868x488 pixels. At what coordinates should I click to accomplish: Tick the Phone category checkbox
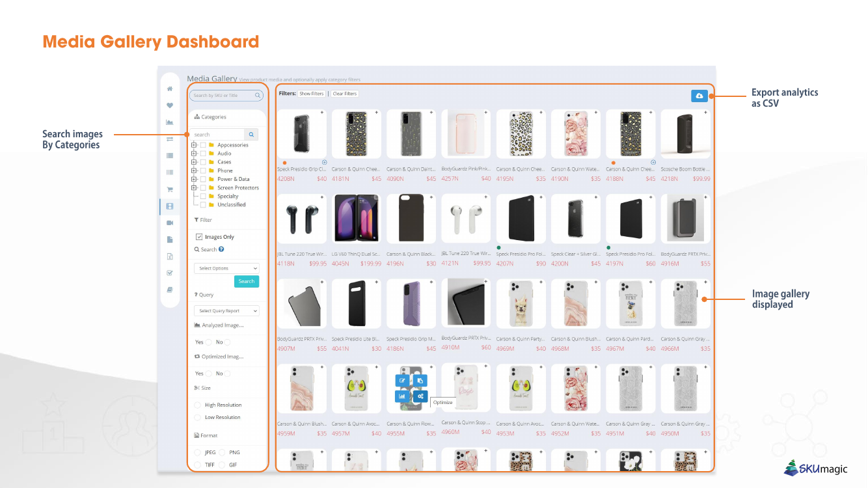(x=203, y=170)
